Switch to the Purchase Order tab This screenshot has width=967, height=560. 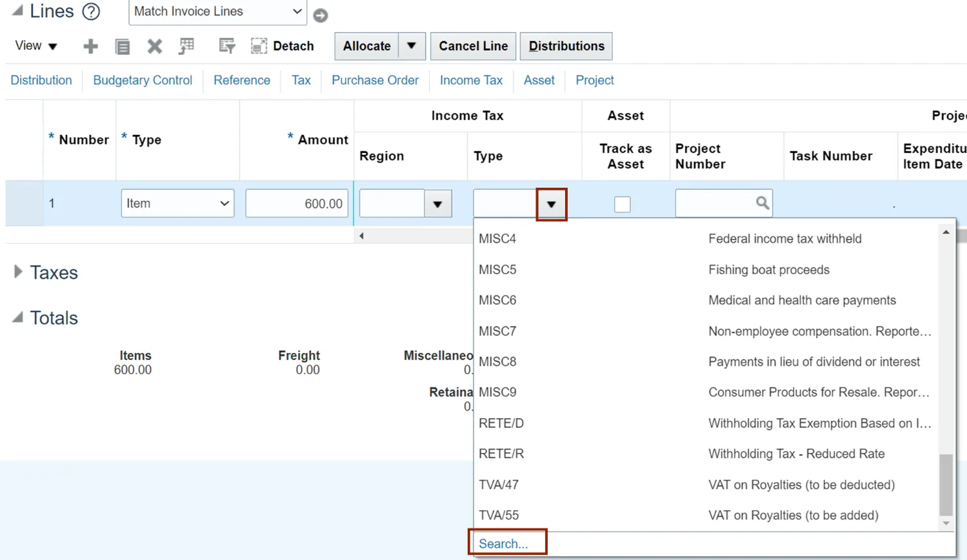(x=375, y=81)
